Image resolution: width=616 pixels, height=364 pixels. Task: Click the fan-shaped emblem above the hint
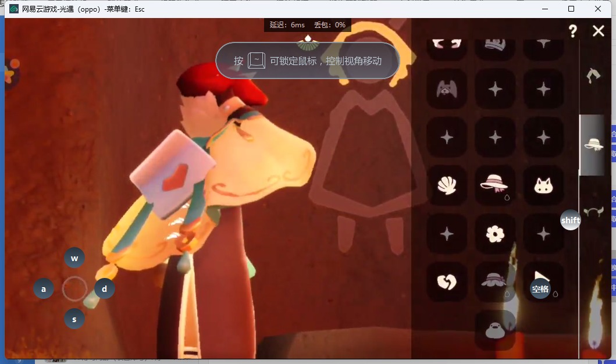308,43
